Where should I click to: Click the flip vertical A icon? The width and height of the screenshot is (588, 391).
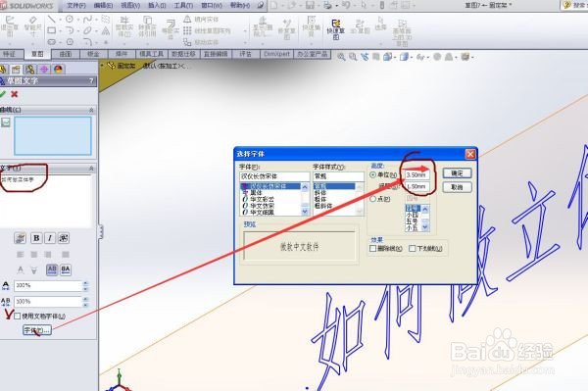34,269
